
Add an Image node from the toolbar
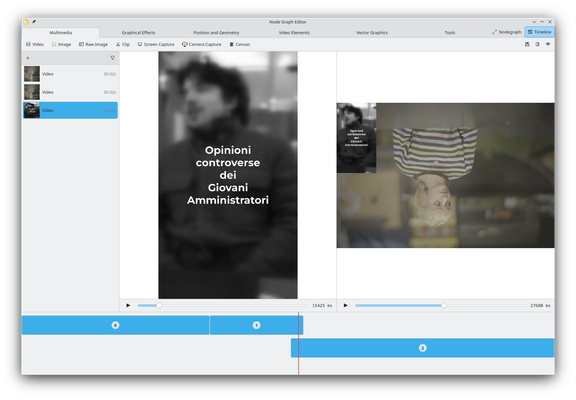(61, 44)
